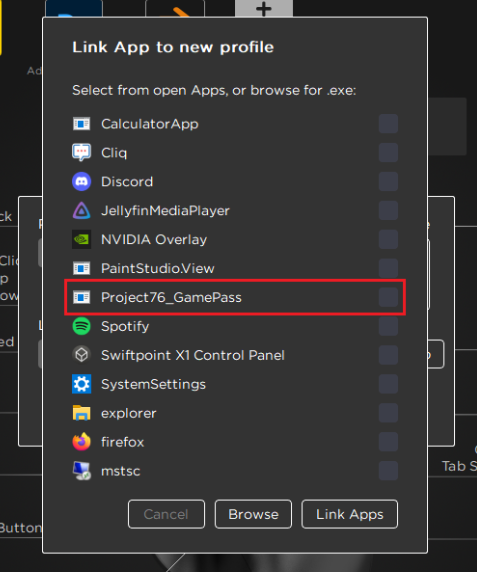Select the CalculatorApp name text
Image resolution: width=477 pixels, height=572 pixels.
point(150,124)
